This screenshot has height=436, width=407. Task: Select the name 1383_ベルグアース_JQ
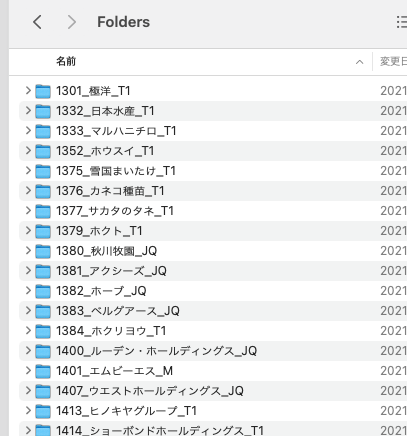(118, 311)
